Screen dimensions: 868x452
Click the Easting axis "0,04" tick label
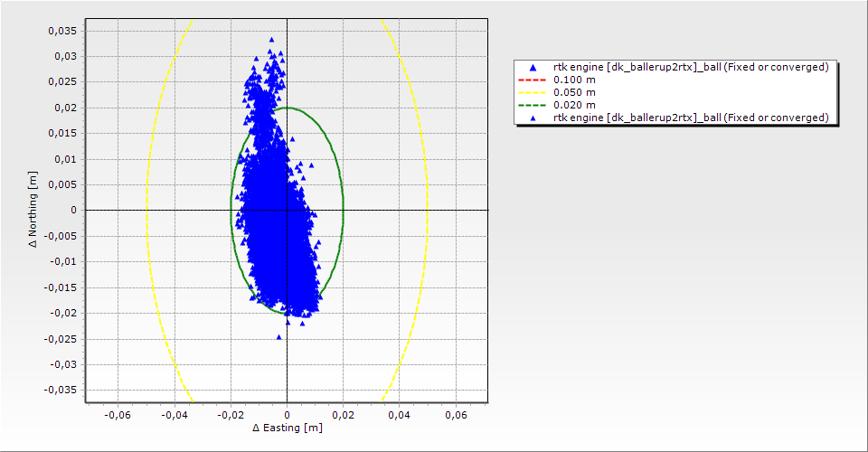coord(399,415)
